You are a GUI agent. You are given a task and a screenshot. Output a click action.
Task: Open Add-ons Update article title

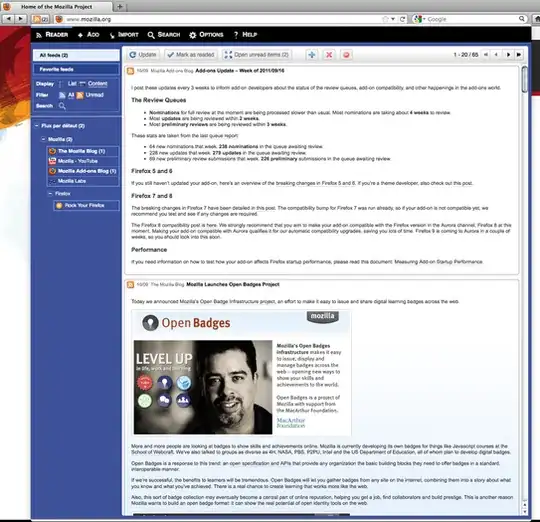240,71
